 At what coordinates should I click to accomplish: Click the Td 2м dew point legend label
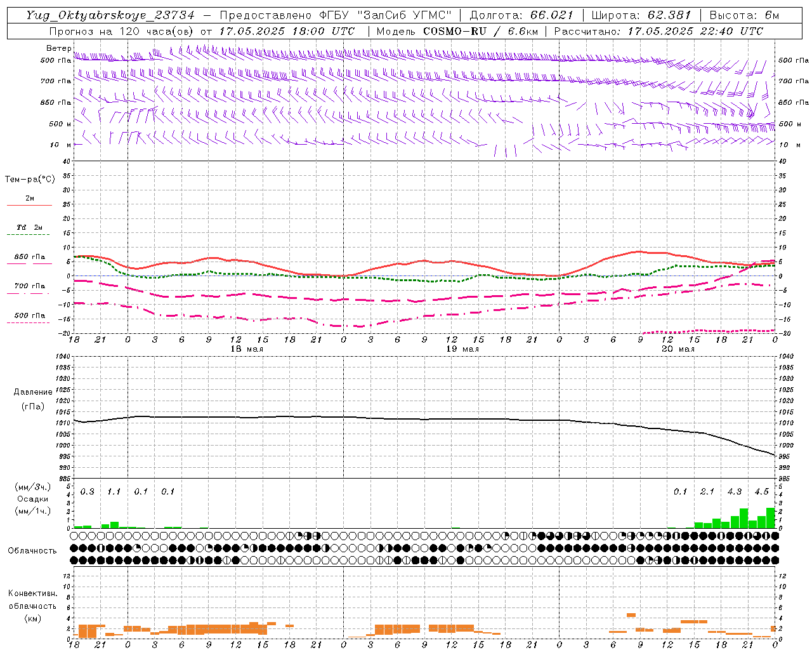[x=30, y=227]
